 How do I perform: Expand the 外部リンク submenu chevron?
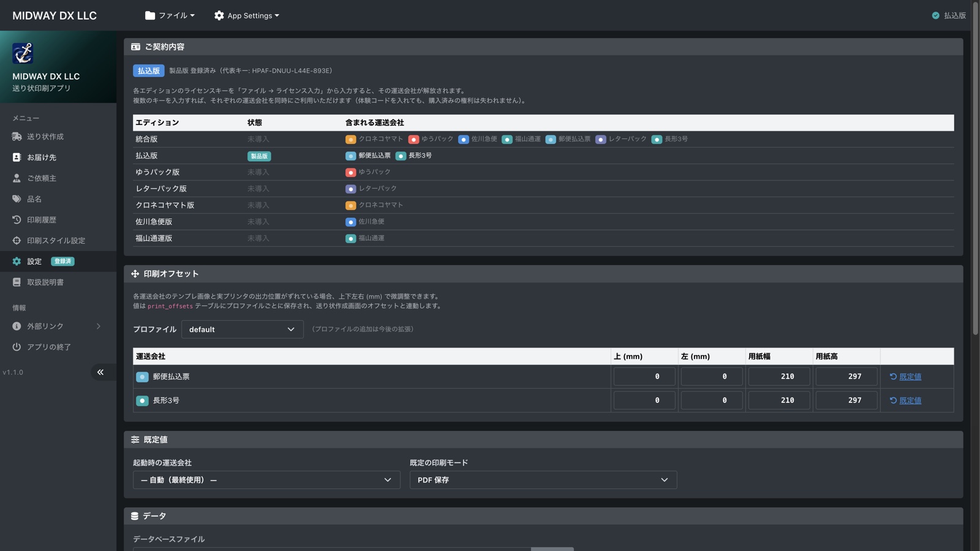click(99, 326)
